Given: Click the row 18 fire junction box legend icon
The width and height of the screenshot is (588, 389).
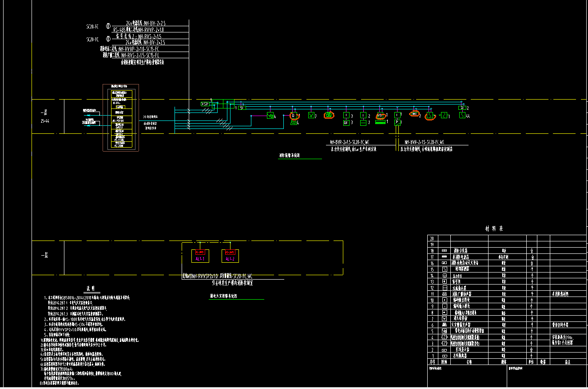Looking at the screenshot, I should point(445,251).
